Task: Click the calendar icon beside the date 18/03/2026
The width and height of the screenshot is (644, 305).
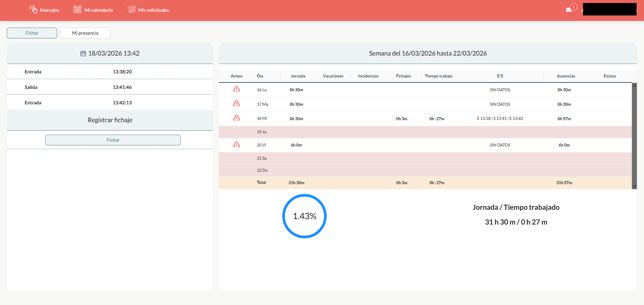Action: tap(83, 54)
